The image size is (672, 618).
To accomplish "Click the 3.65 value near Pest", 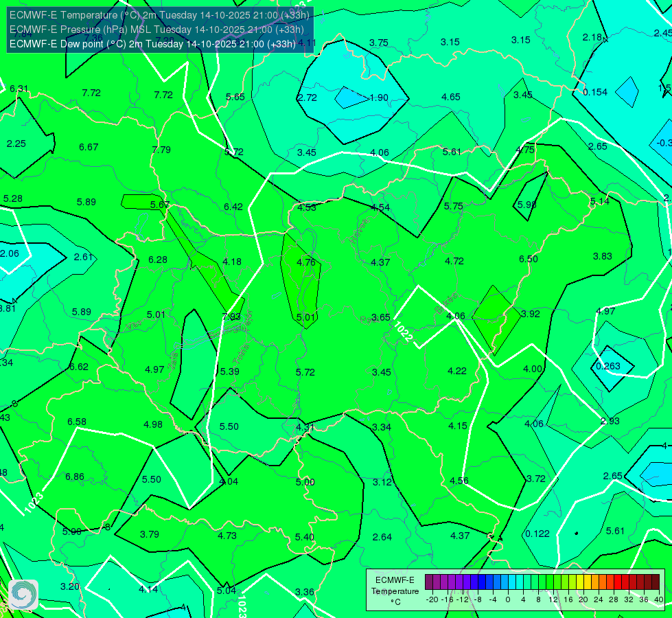I will 380,317.
